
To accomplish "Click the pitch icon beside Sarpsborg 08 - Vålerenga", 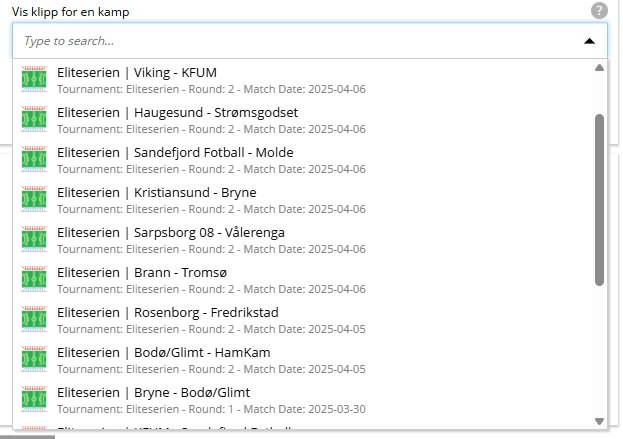I will coord(34,239).
